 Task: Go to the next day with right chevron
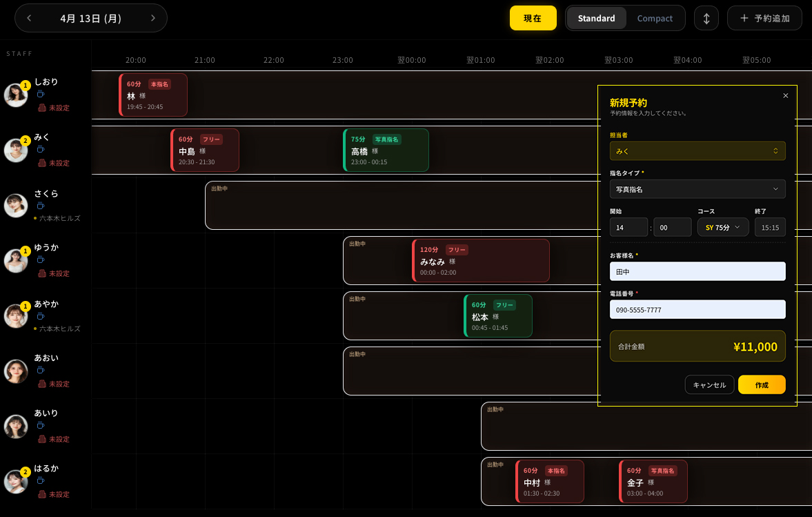(x=152, y=18)
